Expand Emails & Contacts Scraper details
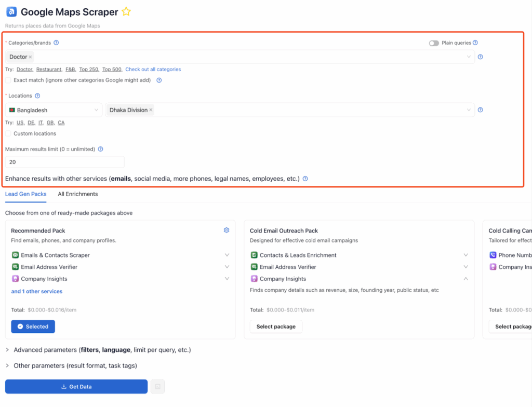The height and width of the screenshot is (407, 532). pos(227,255)
